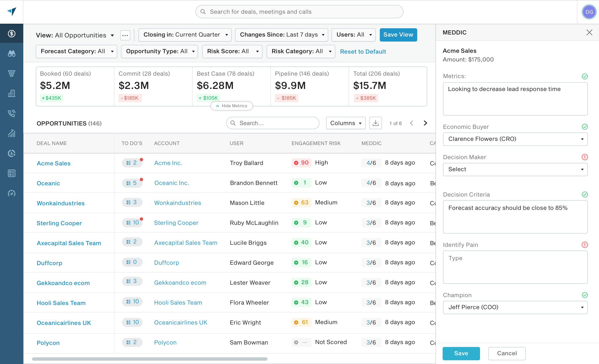Open the three-dots view options button
The width and height of the screenshot is (599, 364).
click(125, 35)
